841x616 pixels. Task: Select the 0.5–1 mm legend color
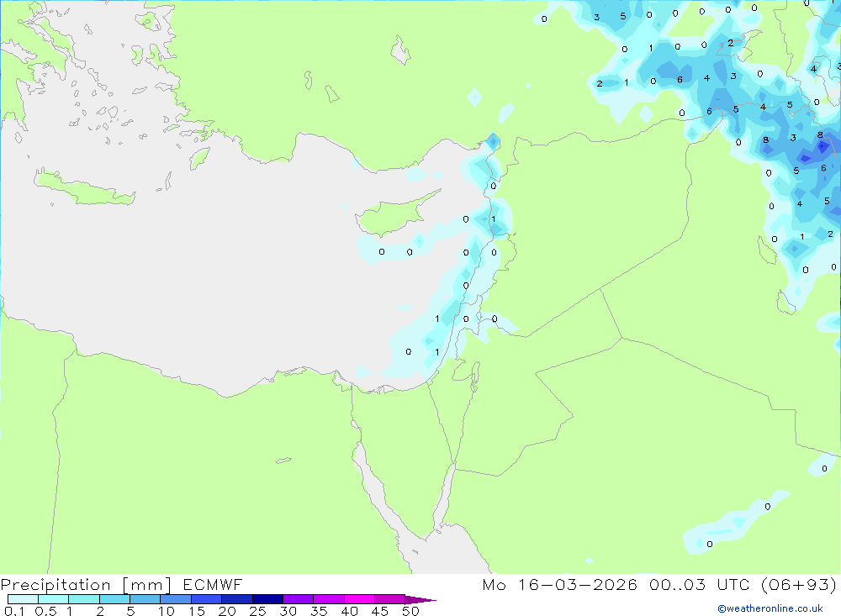(x=54, y=599)
